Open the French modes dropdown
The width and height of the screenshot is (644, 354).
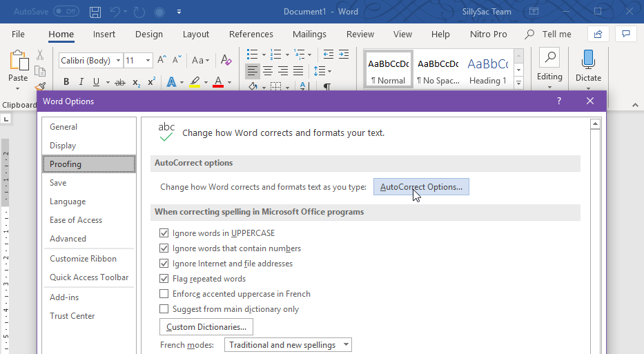[x=288, y=345]
